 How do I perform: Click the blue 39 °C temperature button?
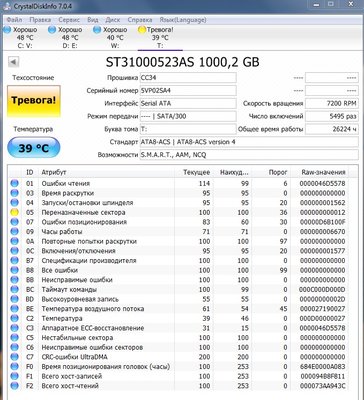pyautogui.click(x=34, y=147)
